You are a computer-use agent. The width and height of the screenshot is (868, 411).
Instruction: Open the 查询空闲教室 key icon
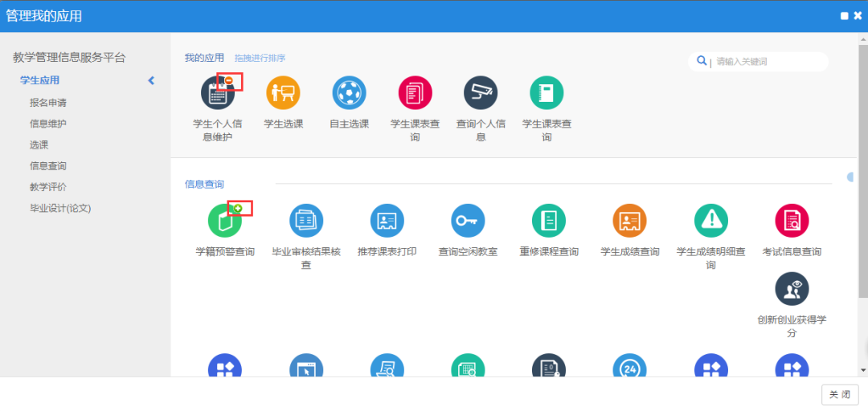tap(468, 221)
